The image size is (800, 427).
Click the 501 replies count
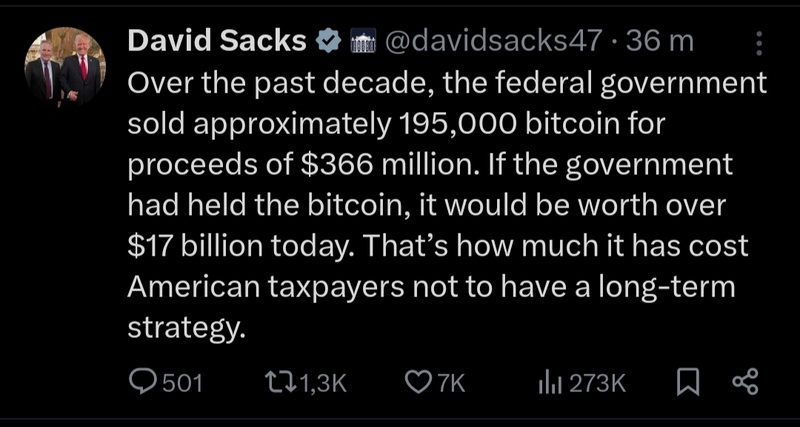click(x=182, y=382)
